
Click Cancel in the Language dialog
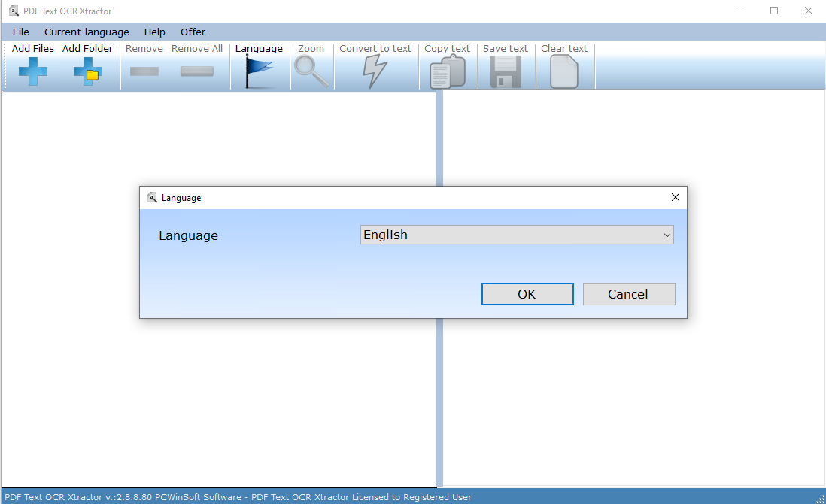pyautogui.click(x=629, y=294)
